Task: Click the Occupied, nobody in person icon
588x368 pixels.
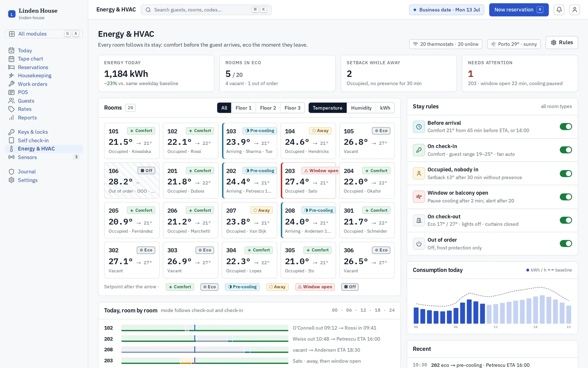Action: (x=419, y=173)
